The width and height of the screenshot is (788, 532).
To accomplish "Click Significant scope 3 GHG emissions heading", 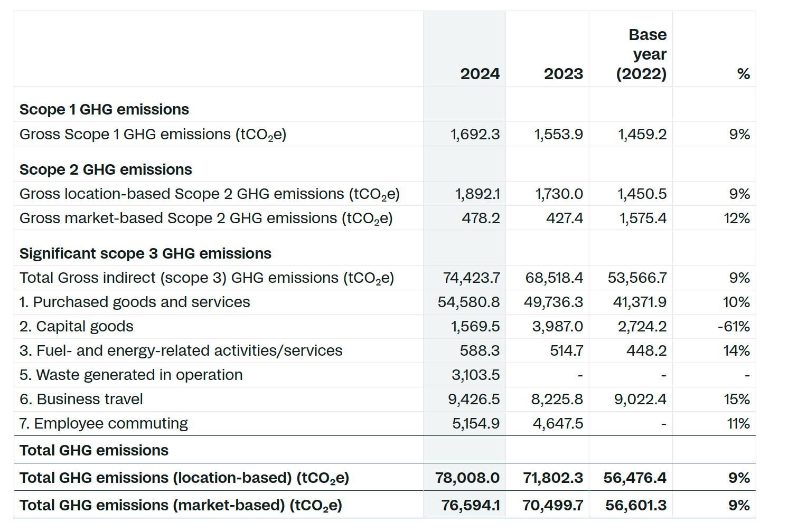I will pos(145,253).
